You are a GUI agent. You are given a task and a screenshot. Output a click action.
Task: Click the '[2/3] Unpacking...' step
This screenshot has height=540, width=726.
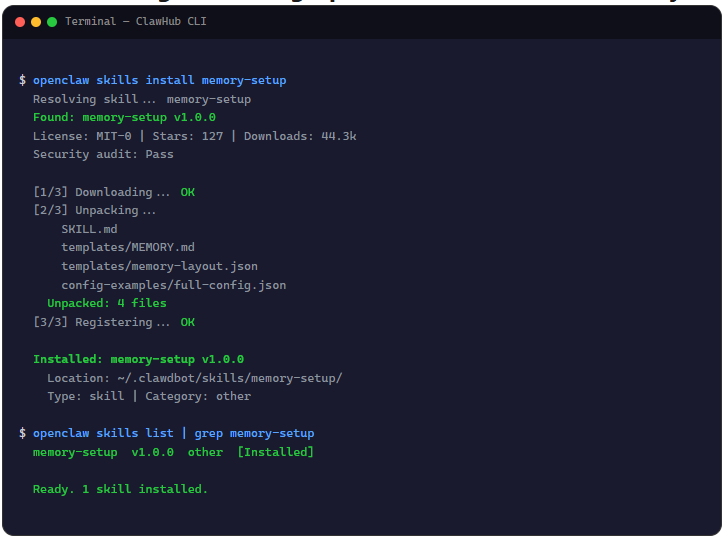(94, 210)
